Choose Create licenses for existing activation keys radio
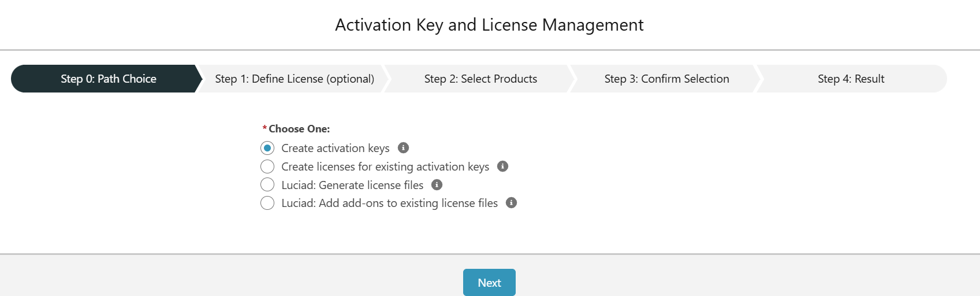This screenshot has width=980, height=296. 267,166
